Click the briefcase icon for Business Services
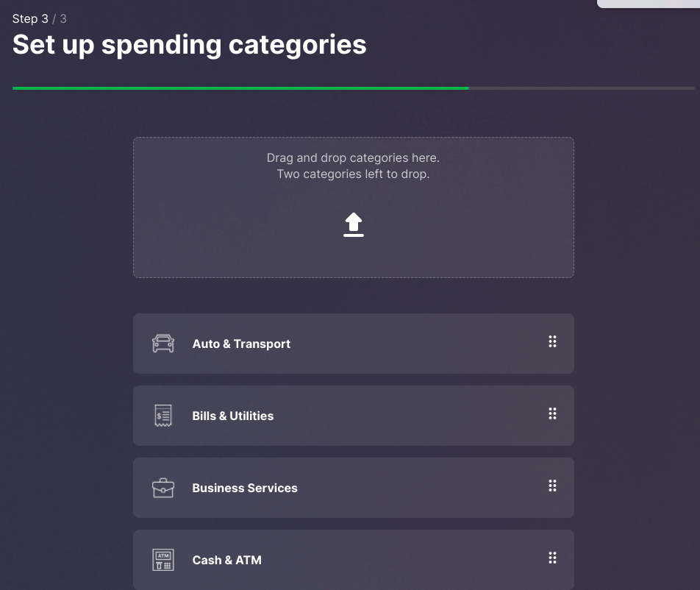The width and height of the screenshot is (700, 590). (x=163, y=488)
